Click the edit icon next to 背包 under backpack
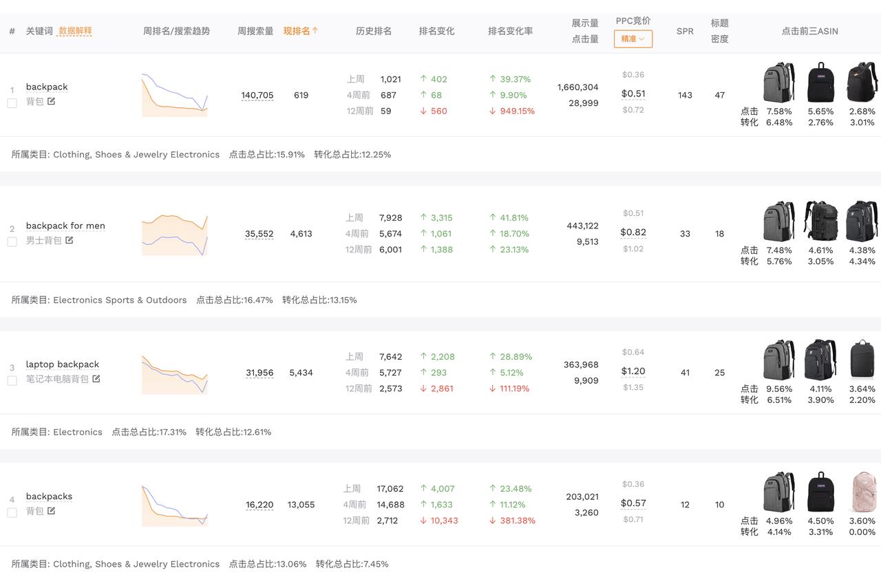 (x=52, y=102)
